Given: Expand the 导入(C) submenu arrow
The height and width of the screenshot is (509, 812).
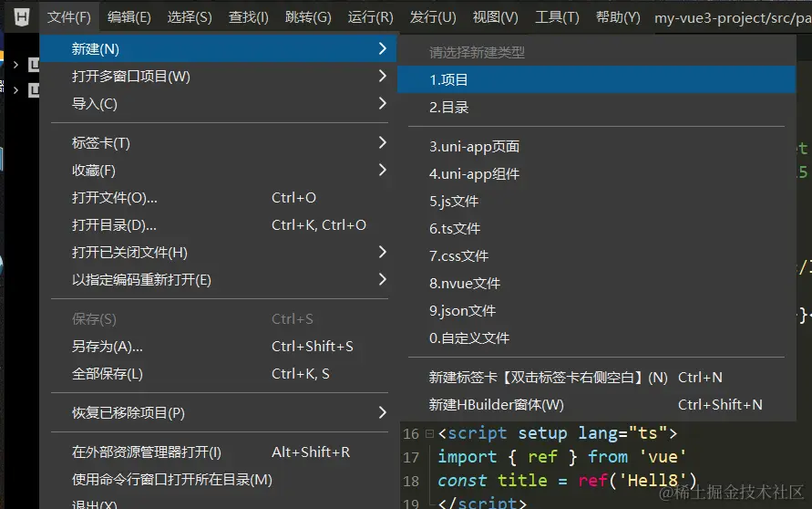Looking at the screenshot, I should click(x=382, y=104).
